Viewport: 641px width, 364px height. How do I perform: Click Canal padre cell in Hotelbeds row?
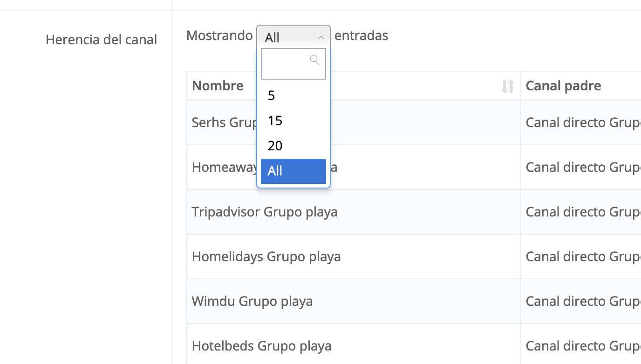point(581,344)
